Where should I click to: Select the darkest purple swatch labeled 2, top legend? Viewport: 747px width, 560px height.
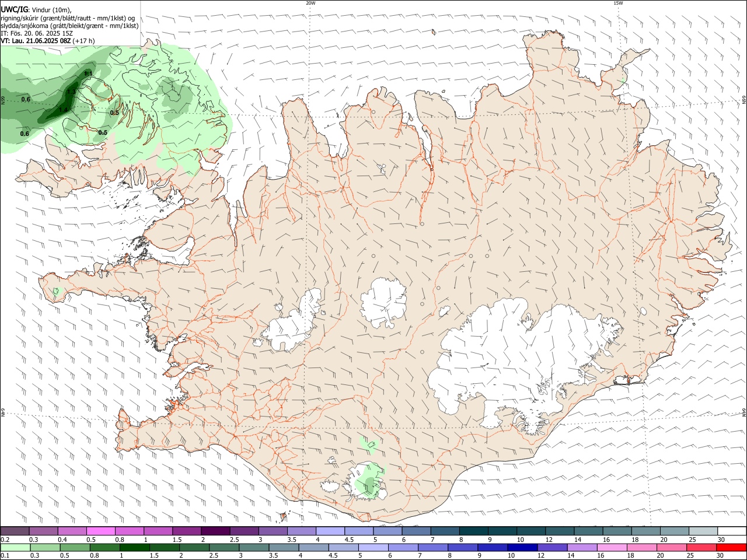(215, 531)
